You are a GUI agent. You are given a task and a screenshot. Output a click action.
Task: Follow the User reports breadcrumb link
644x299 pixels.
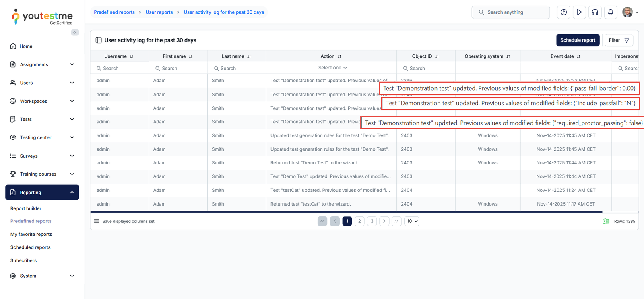point(159,12)
